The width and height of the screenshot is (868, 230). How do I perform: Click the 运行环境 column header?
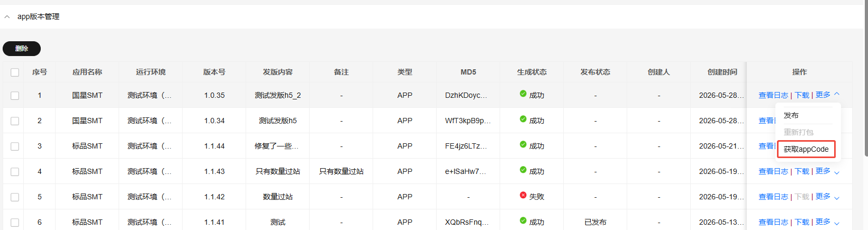point(151,72)
